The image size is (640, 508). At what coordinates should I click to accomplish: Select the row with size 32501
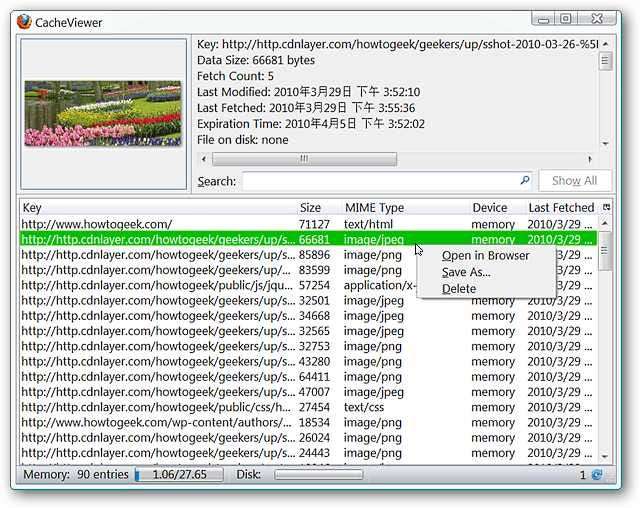coord(308,300)
